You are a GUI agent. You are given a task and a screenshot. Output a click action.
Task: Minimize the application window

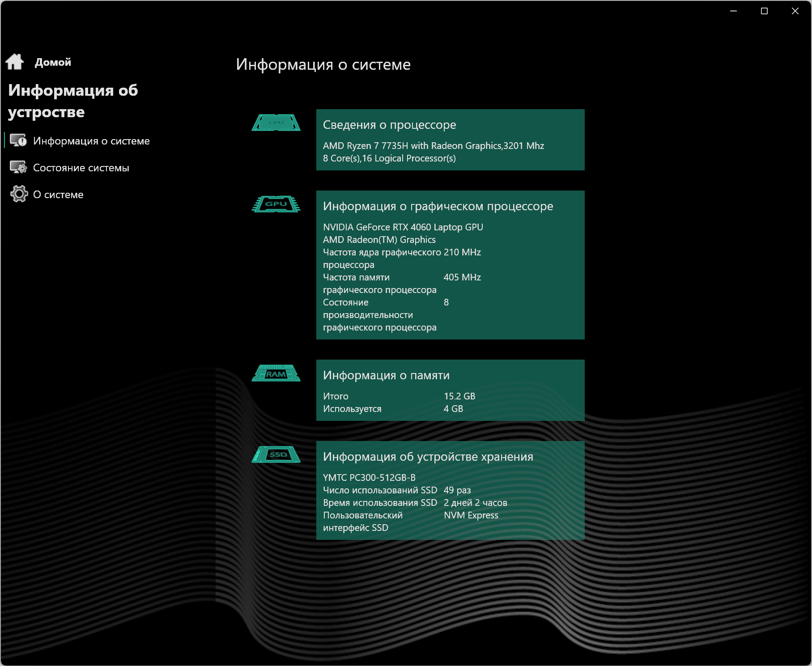(734, 11)
